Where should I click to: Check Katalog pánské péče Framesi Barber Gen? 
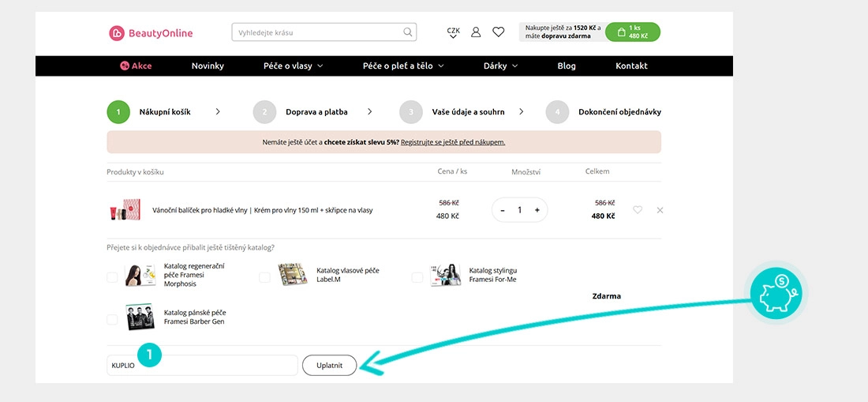(x=112, y=320)
